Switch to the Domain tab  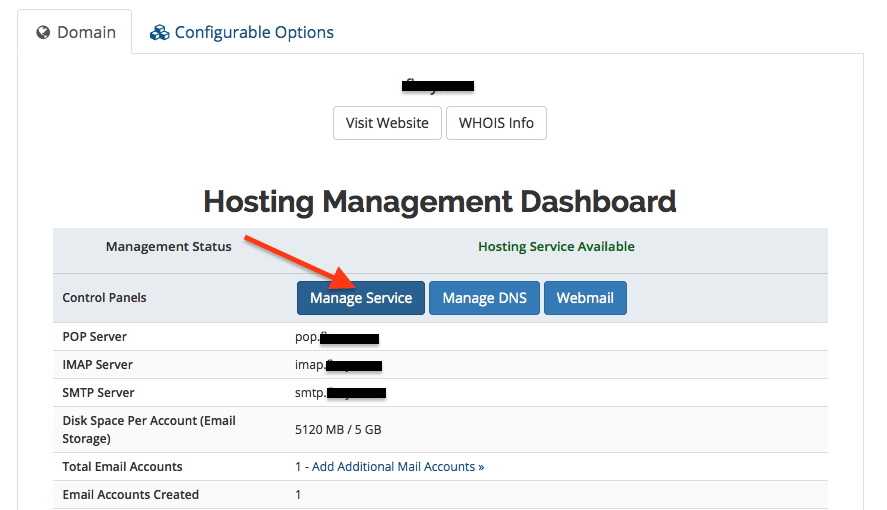(75, 33)
